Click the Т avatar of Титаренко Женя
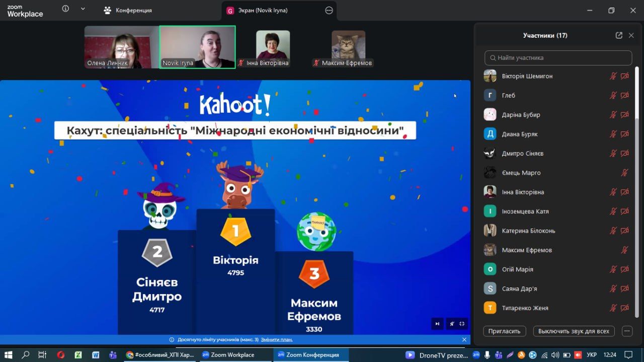 [490, 308]
